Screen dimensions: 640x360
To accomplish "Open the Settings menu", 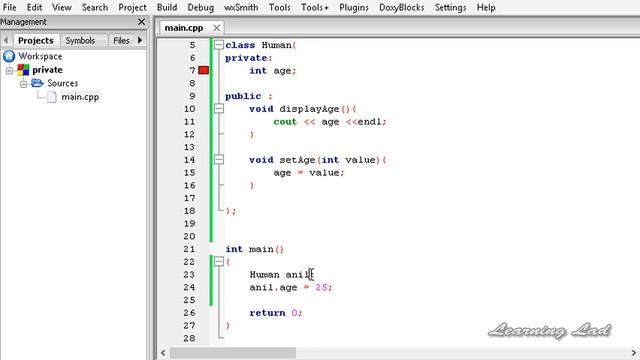I will 450,7.
